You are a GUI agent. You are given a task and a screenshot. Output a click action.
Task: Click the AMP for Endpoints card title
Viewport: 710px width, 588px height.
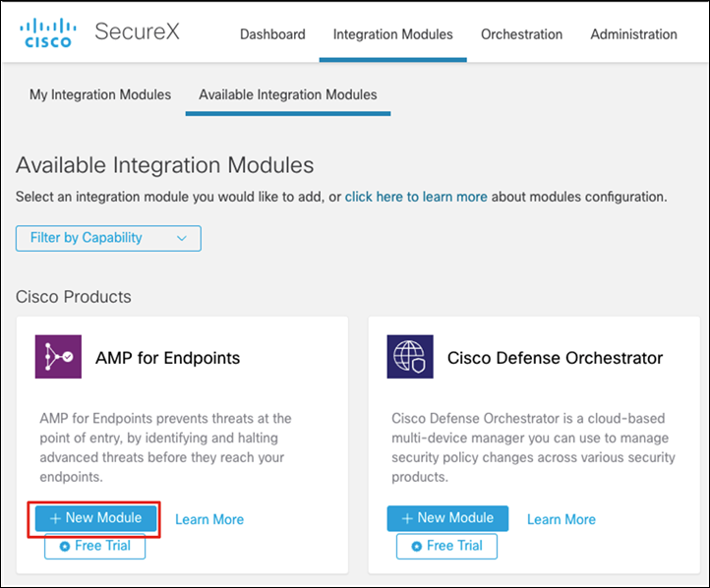coord(167,358)
